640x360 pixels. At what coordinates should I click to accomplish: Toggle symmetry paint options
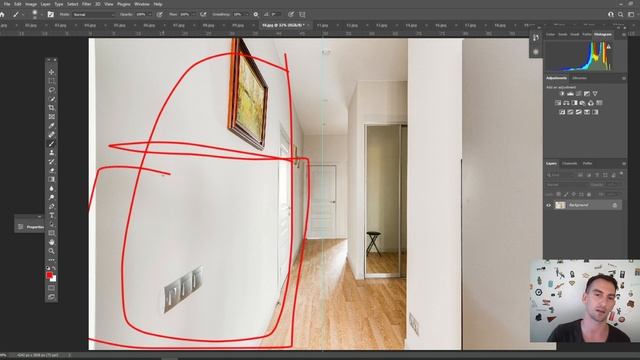302,14
